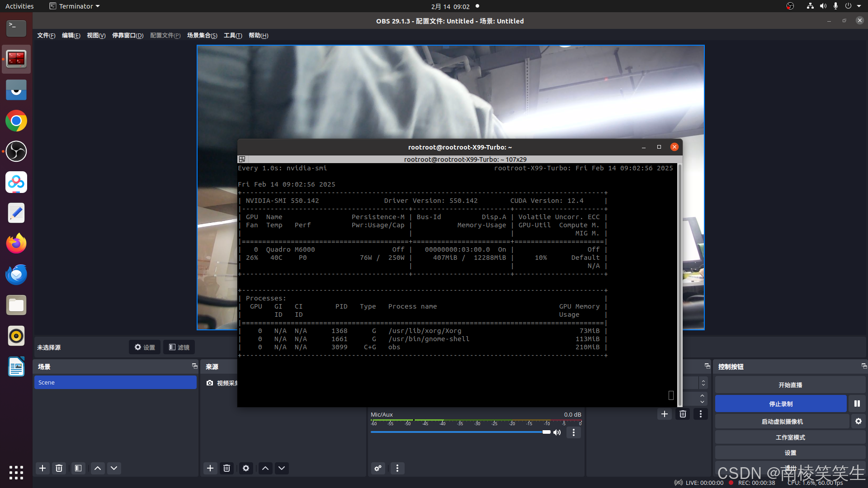Add a new scene with plus icon
868x488 pixels.
pos(42,468)
